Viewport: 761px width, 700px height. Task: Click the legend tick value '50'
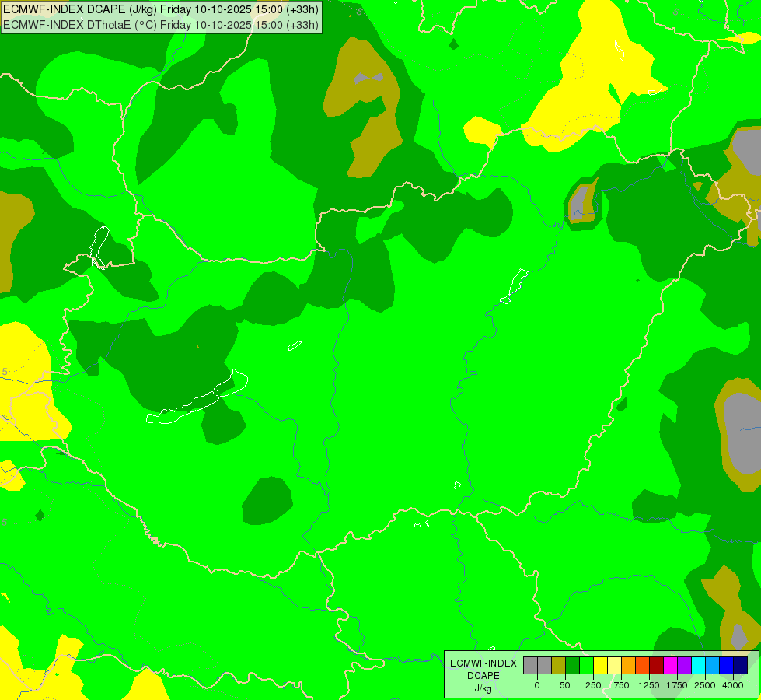tap(565, 685)
